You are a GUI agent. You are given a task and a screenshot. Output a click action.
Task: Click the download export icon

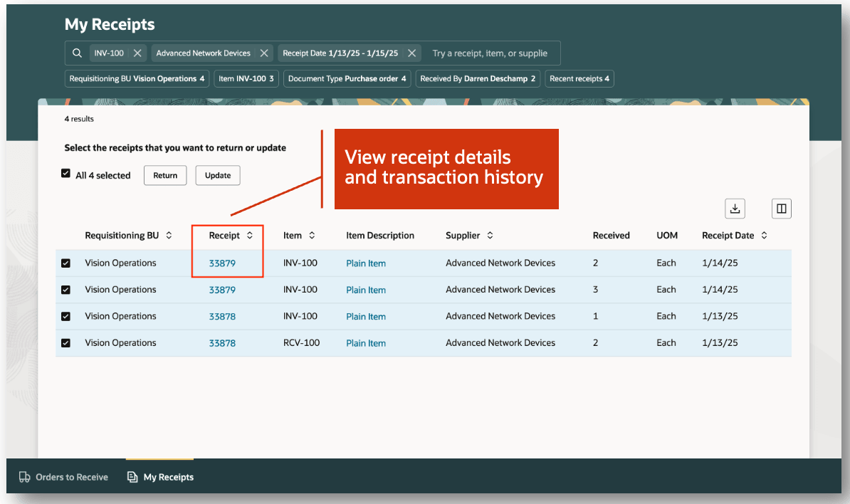tap(735, 209)
